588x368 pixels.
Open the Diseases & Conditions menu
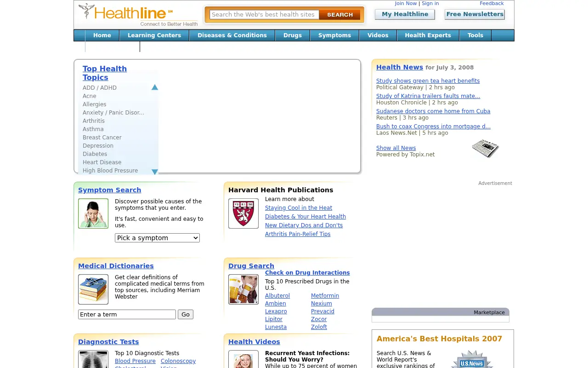point(232,35)
